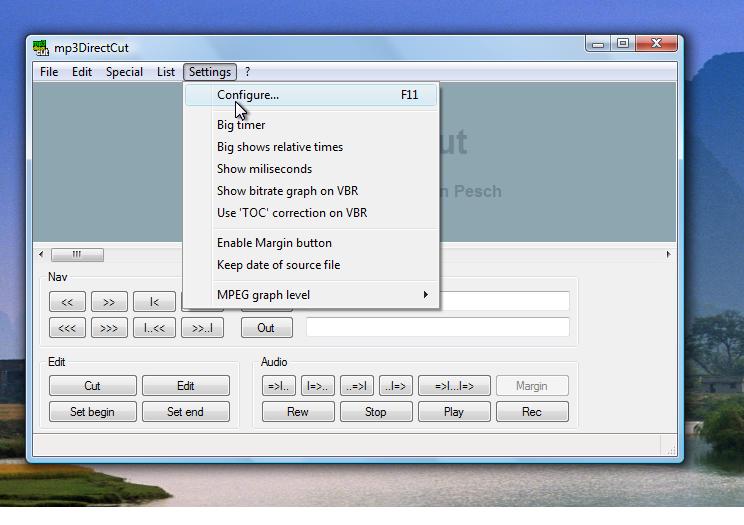Open the File menu
The width and height of the screenshot is (744, 525).
pyautogui.click(x=49, y=72)
